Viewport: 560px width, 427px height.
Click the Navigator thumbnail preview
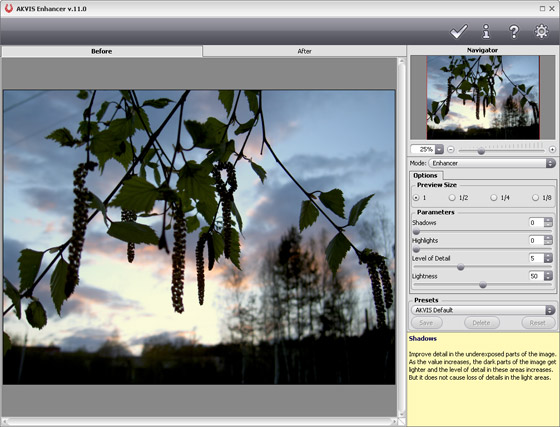483,97
